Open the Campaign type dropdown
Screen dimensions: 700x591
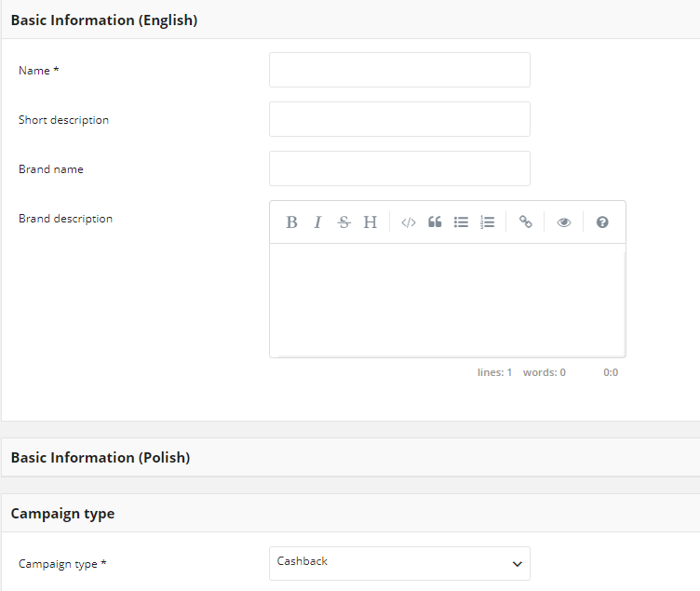point(399,563)
